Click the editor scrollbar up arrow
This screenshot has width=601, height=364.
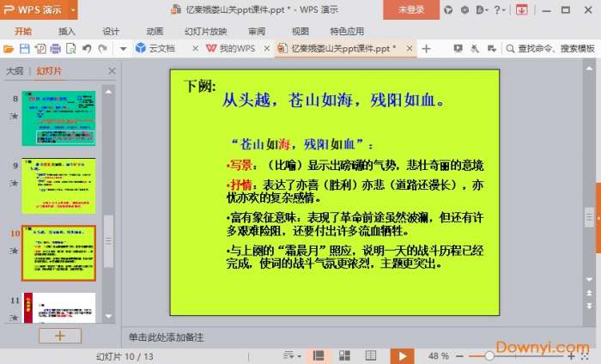click(x=589, y=68)
